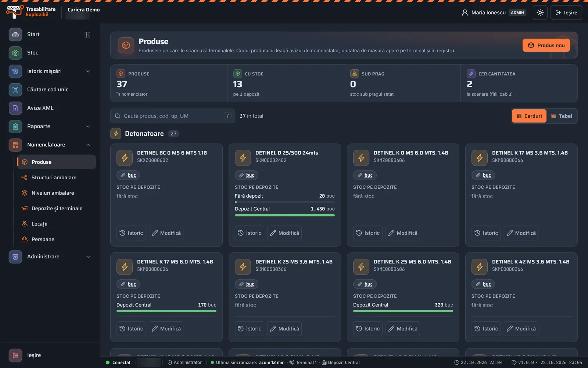Click the Depozit Central stock bar of DETINEL D 25/500
The height and width of the screenshot is (368, 588).
(285, 215)
